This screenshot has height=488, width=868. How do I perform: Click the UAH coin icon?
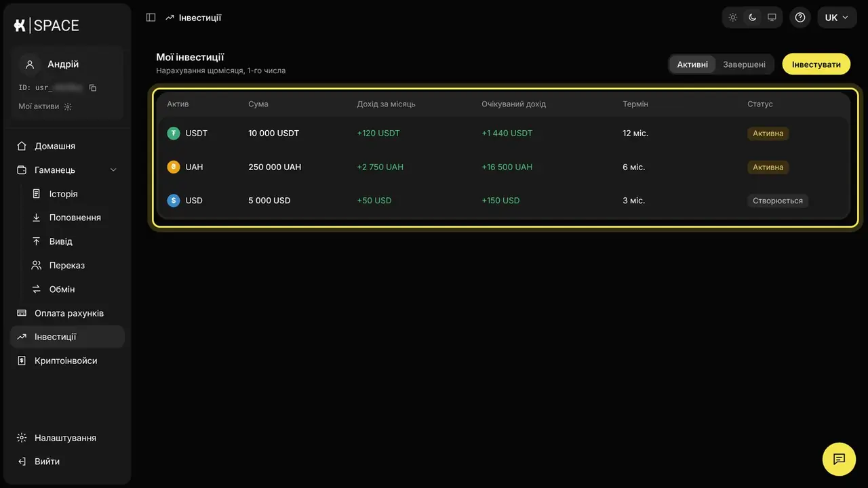(x=174, y=167)
